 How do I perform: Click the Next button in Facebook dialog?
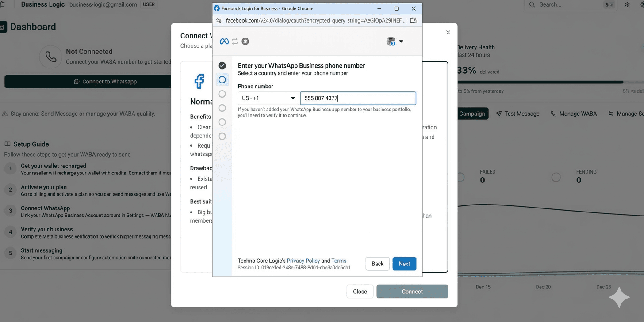[404, 264]
